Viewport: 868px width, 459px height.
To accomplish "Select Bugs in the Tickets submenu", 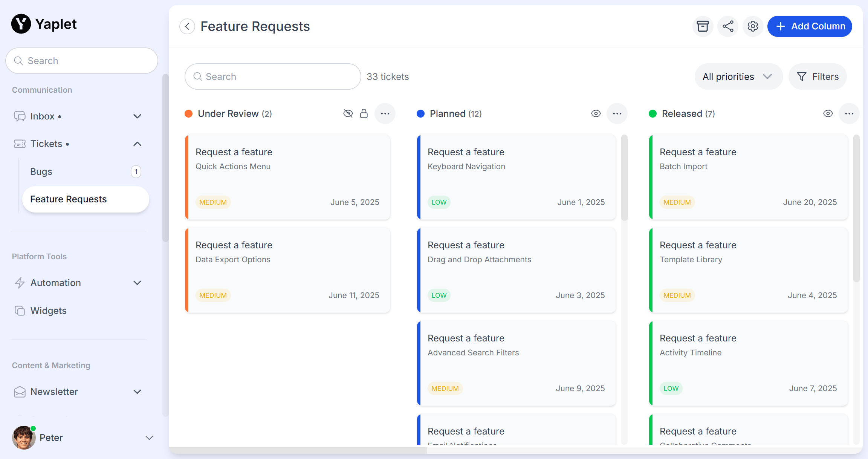I will tap(41, 171).
